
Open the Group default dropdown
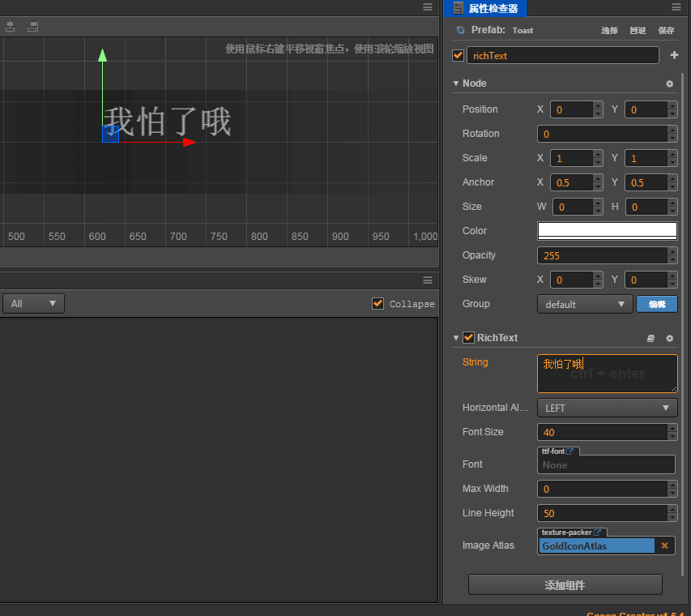(x=585, y=304)
